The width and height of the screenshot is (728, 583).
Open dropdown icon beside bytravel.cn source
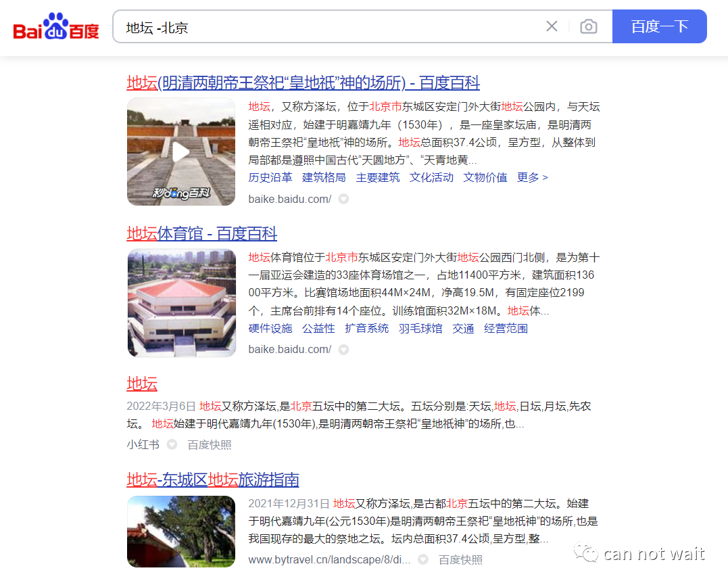(423, 560)
